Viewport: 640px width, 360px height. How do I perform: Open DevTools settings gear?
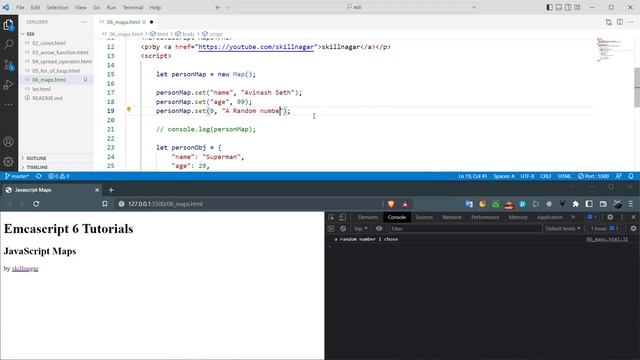coord(610,217)
